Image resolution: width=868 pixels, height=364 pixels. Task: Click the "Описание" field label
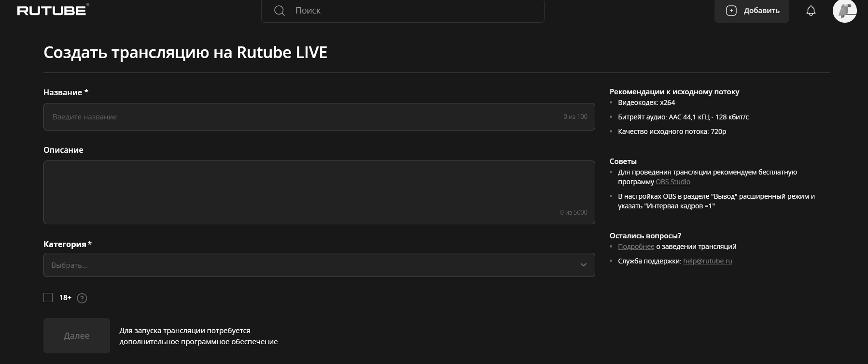tap(63, 150)
